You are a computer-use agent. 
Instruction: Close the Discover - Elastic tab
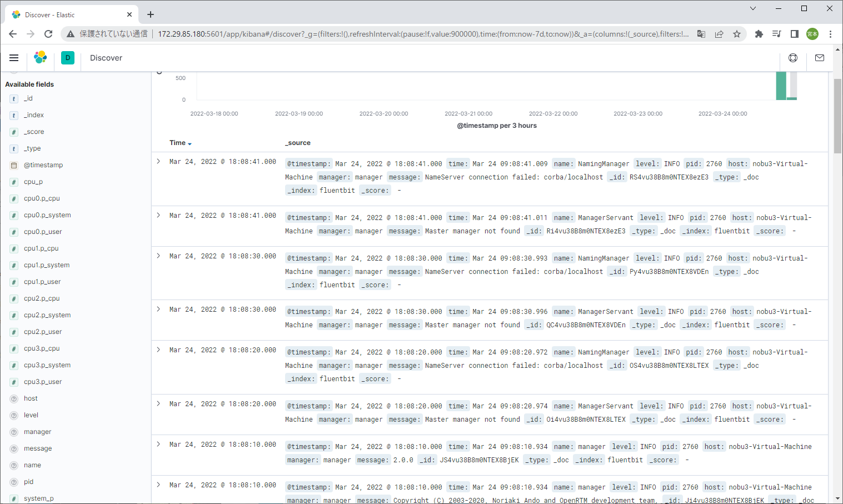[129, 14]
